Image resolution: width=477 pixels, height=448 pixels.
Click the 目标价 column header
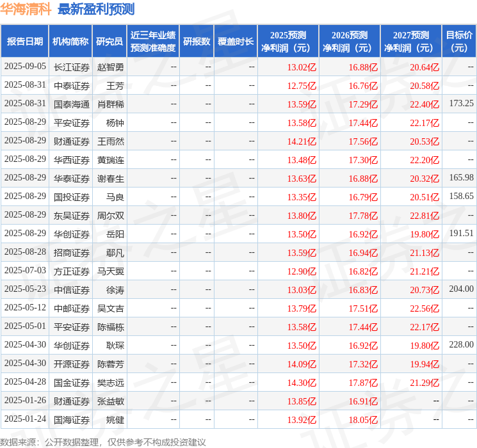459,42
